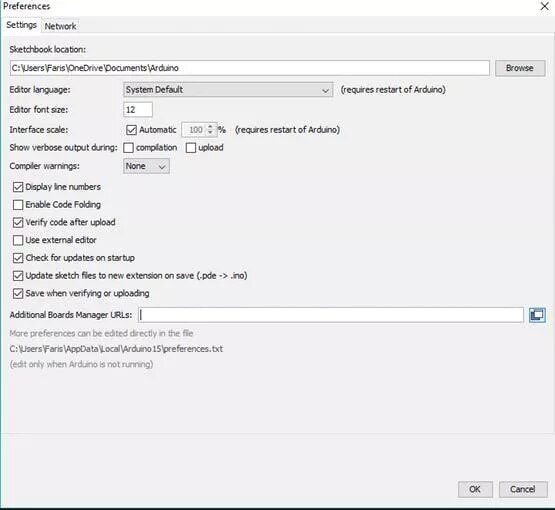The height and width of the screenshot is (510, 555).
Task: Confirm preferences with OK button
Action: point(475,489)
